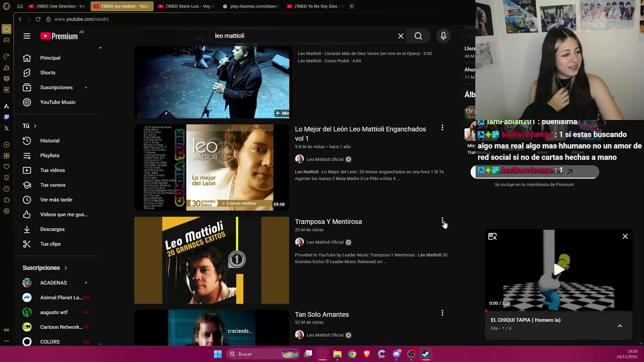Click the sidebar scroll-up arrow
The width and height of the screenshot is (644, 362).
coord(100,48)
